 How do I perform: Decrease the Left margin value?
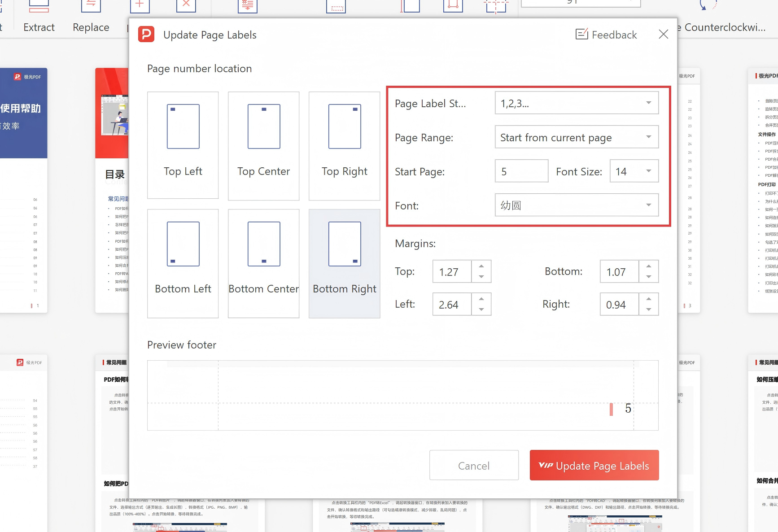[481, 310]
